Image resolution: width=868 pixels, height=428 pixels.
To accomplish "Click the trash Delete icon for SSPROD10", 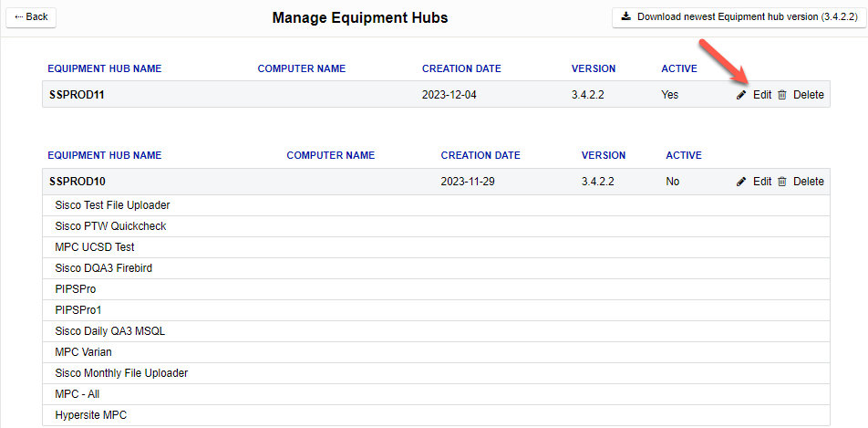I will pyautogui.click(x=782, y=182).
